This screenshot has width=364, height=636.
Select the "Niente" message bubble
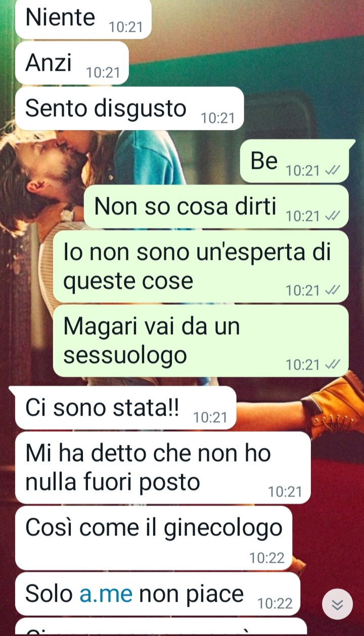[83, 19]
